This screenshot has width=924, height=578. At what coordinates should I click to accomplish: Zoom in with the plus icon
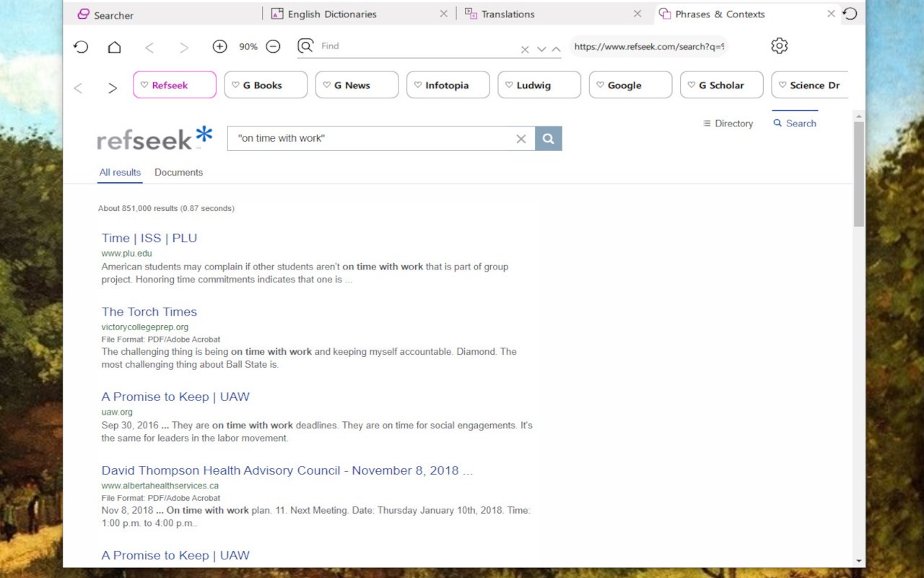[219, 46]
